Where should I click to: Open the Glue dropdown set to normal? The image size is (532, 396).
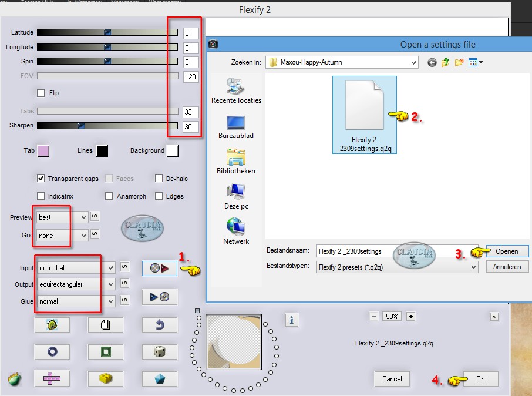tap(76, 301)
